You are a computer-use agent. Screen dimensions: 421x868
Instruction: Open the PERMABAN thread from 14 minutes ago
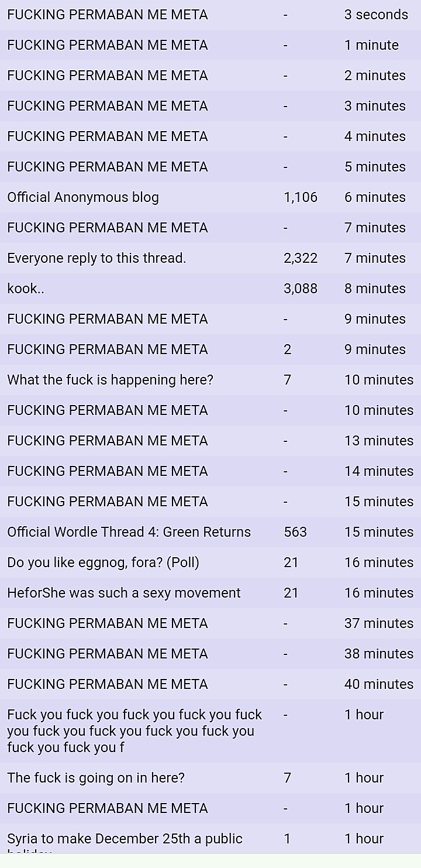point(108,471)
